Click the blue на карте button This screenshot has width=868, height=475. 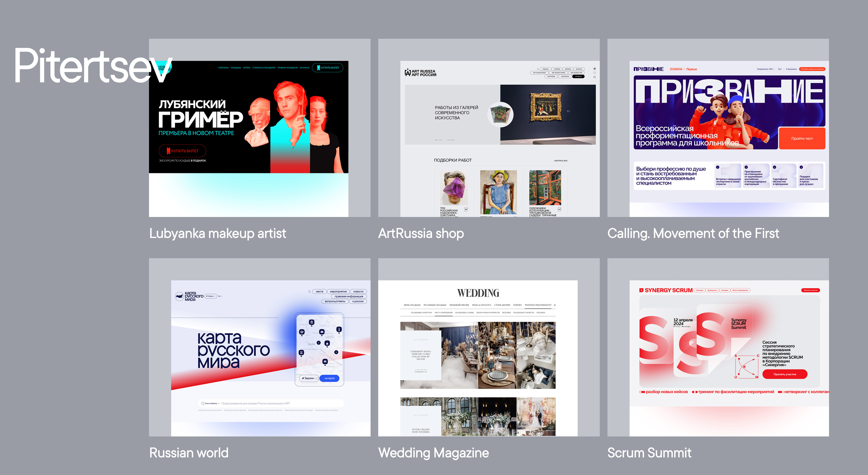329,378
